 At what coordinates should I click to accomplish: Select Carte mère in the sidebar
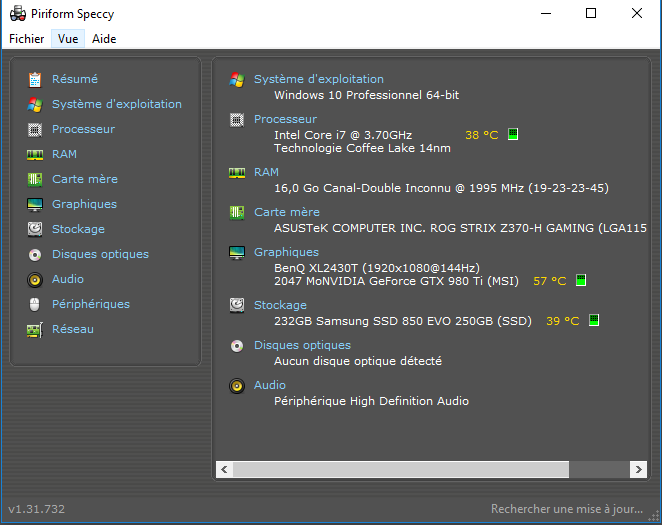click(x=85, y=179)
